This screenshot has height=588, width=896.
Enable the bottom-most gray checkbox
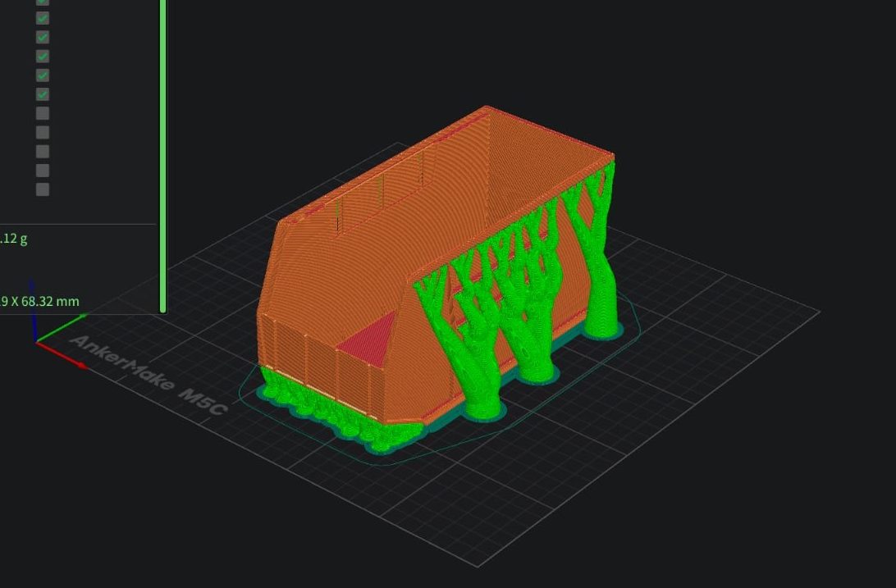[43, 189]
